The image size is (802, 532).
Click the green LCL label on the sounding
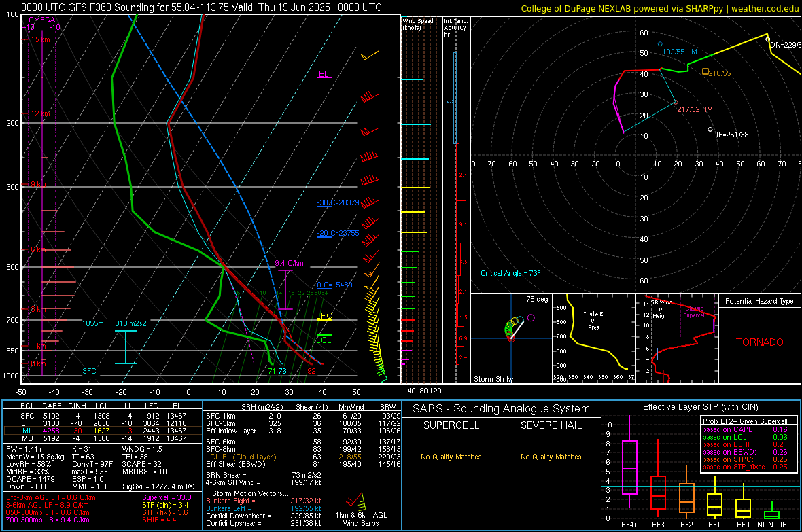tap(324, 340)
